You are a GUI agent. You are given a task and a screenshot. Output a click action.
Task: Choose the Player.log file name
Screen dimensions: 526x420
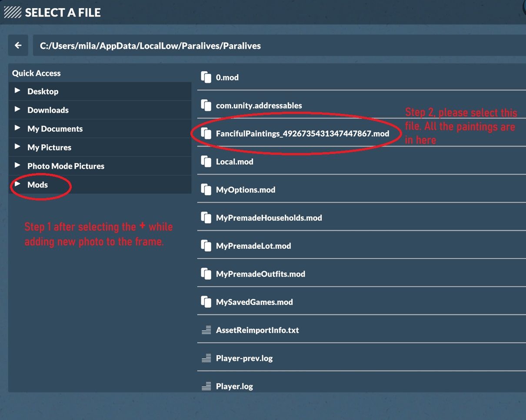point(235,386)
